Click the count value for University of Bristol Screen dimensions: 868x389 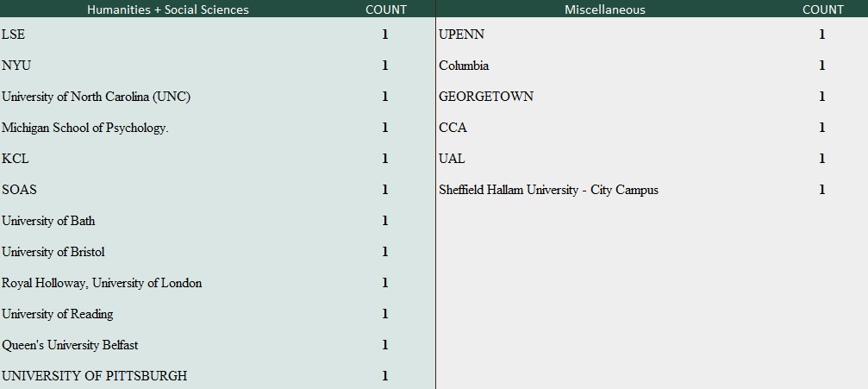(x=385, y=252)
